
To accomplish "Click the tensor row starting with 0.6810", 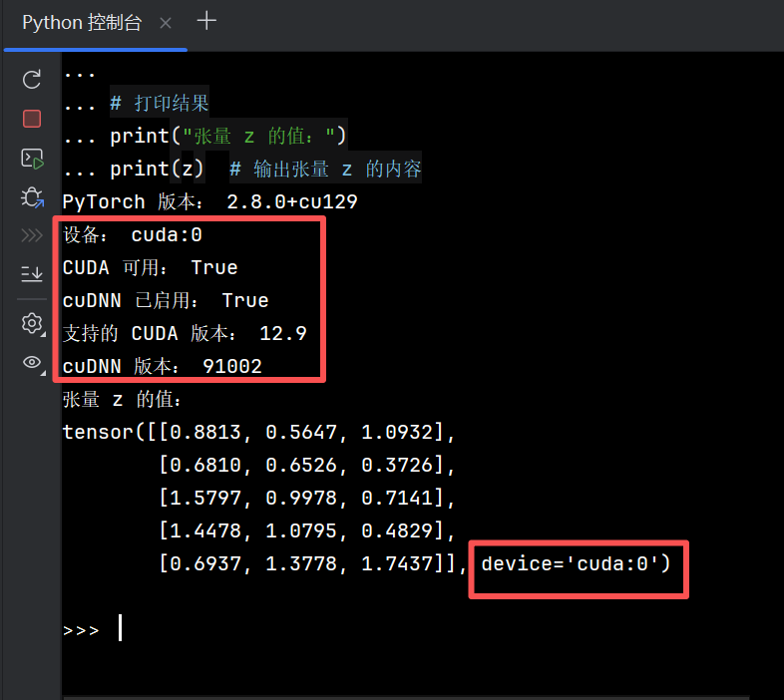I will pos(306,466).
